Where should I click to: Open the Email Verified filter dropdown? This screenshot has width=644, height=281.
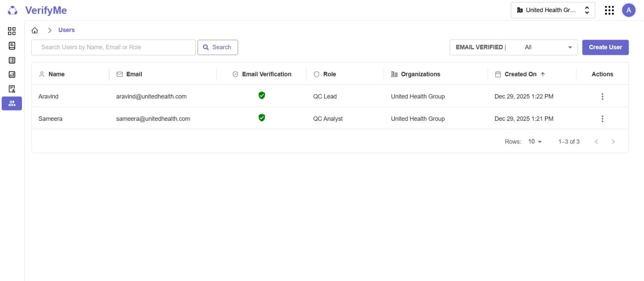click(514, 47)
